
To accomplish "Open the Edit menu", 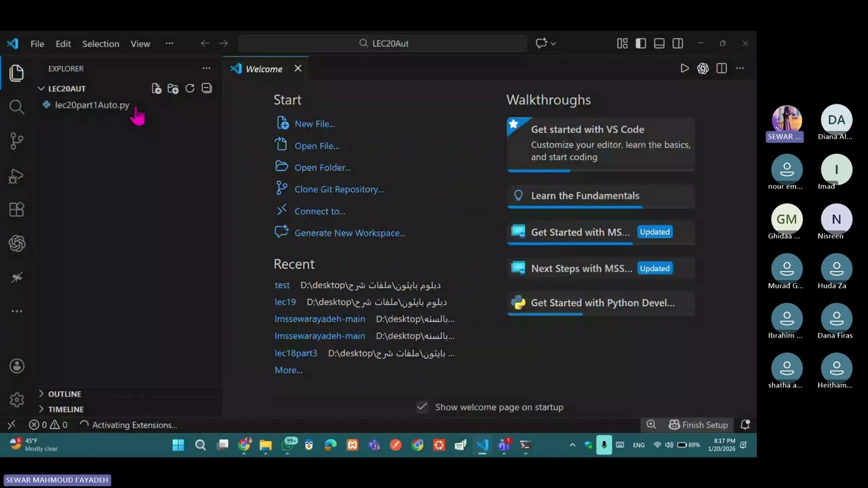I will coord(63,43).
